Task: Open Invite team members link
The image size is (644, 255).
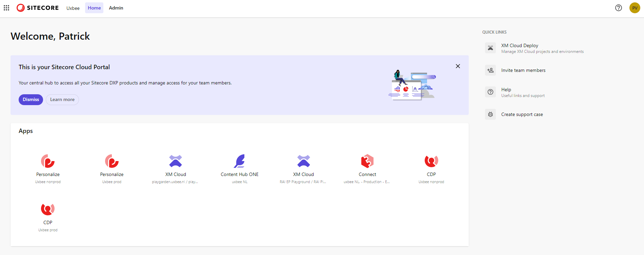Action: (523, 70)
